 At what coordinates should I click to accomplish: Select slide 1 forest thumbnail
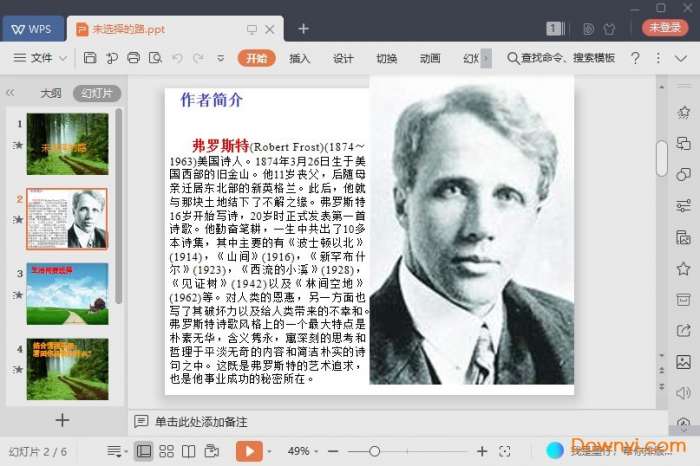(67, 144)
